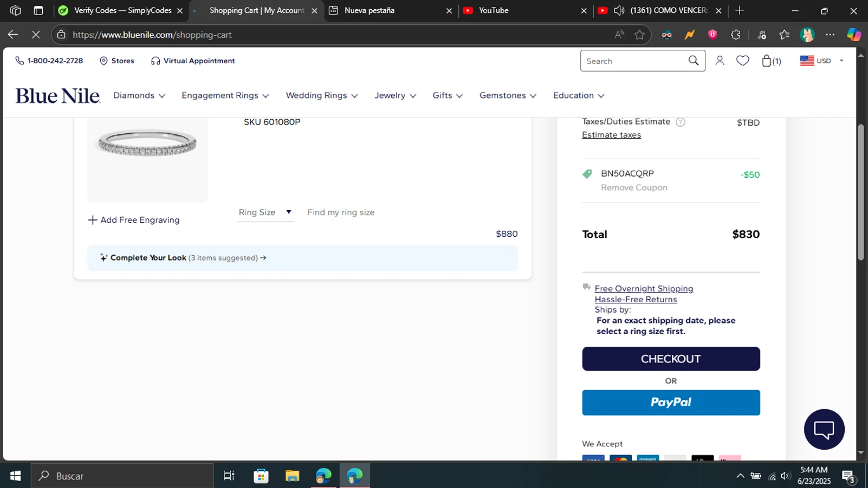Open the wishlist heart icon
Screen dimensions: 868x488
[742, 61]
